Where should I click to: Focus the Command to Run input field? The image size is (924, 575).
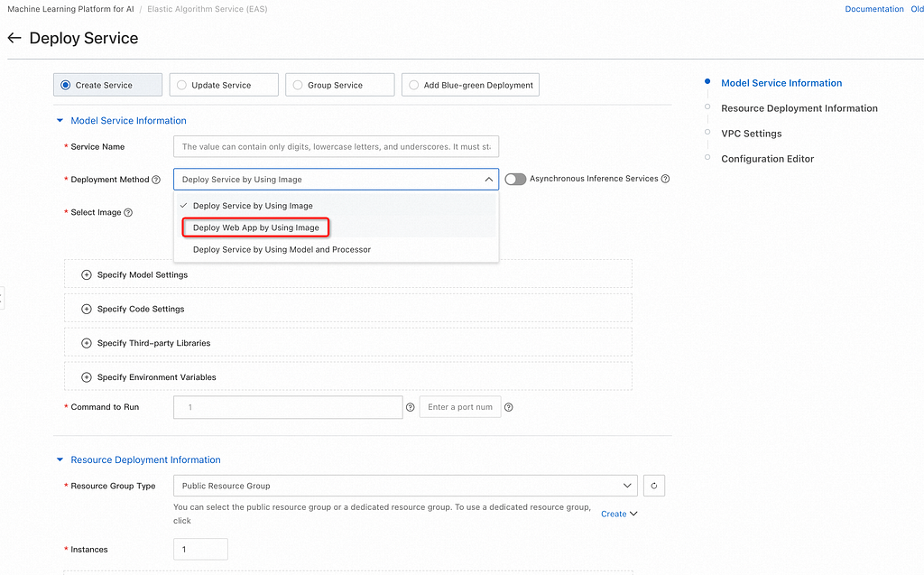click(x=288, y=407)
